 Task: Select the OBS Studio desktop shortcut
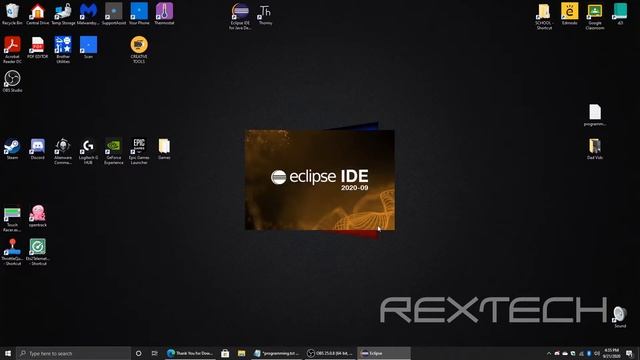pos(12,81)
